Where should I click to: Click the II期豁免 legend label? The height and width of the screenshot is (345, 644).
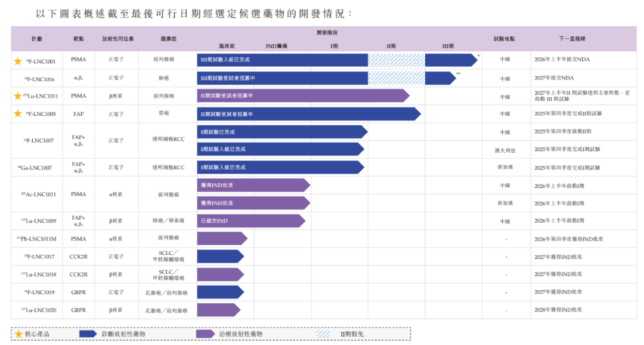352,334
